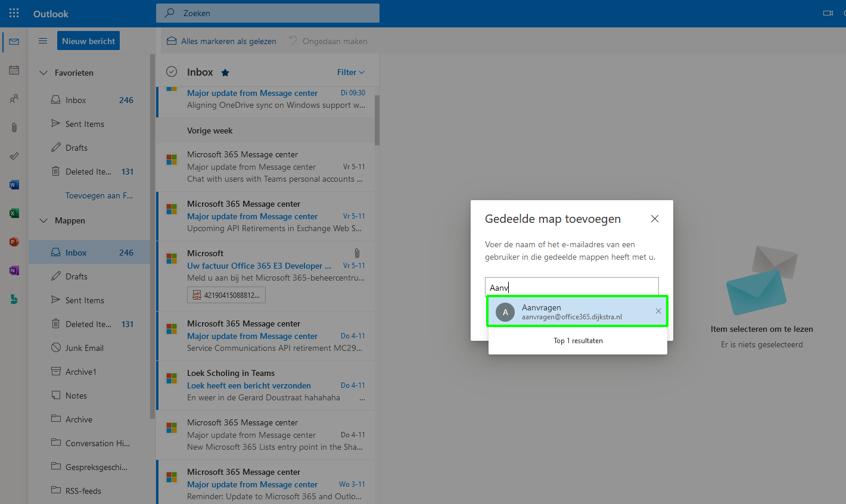
Task: Open email New Microsoft 365 Lists entry
Action: coord(266,435)
